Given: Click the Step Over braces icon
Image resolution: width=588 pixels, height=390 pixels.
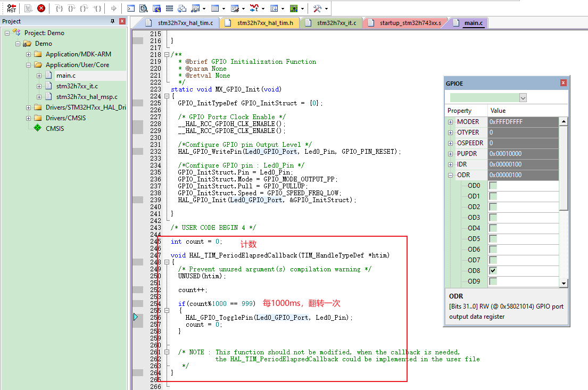Looking at the screenshot, I should click(71, 8).
